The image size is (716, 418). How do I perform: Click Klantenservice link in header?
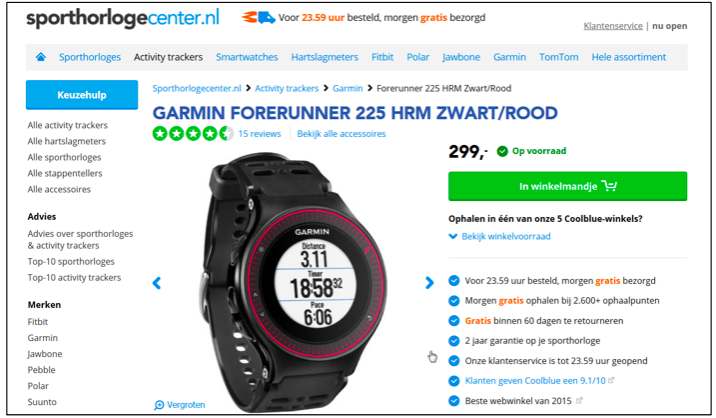pos(613,26)
